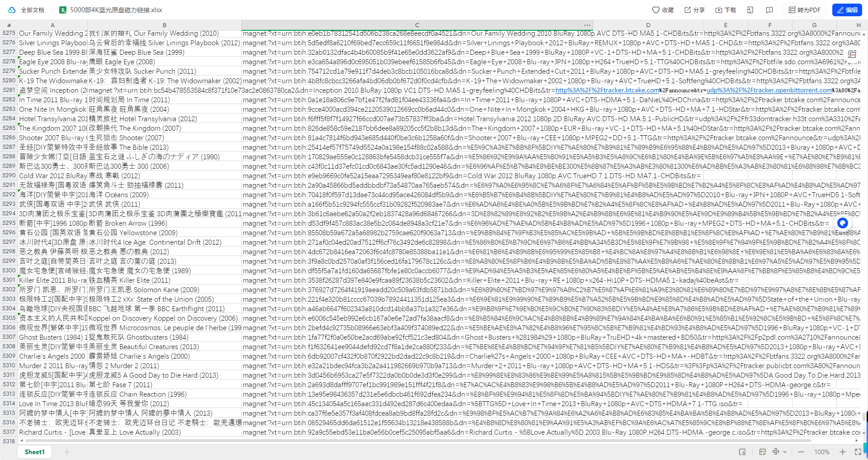Select magnet link cell in row 5314
This screenshot has height=460, width=868.
(x=417, y=403)
